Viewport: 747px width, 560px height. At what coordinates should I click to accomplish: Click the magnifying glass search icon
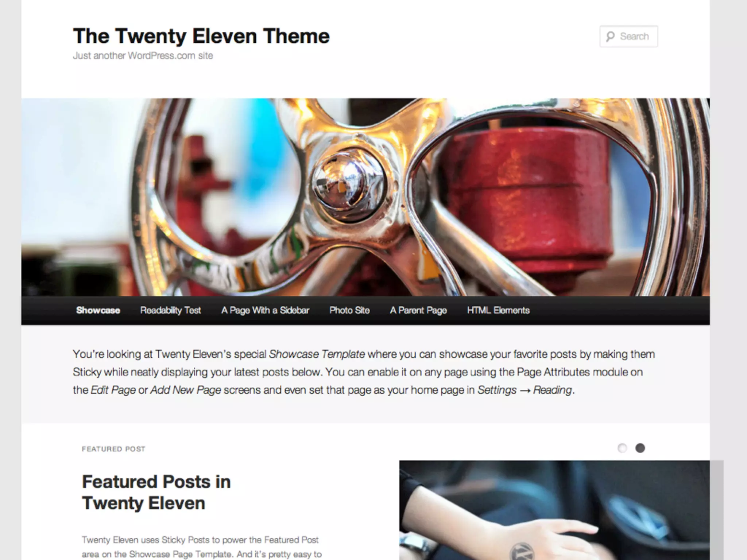tap(610, 36)
